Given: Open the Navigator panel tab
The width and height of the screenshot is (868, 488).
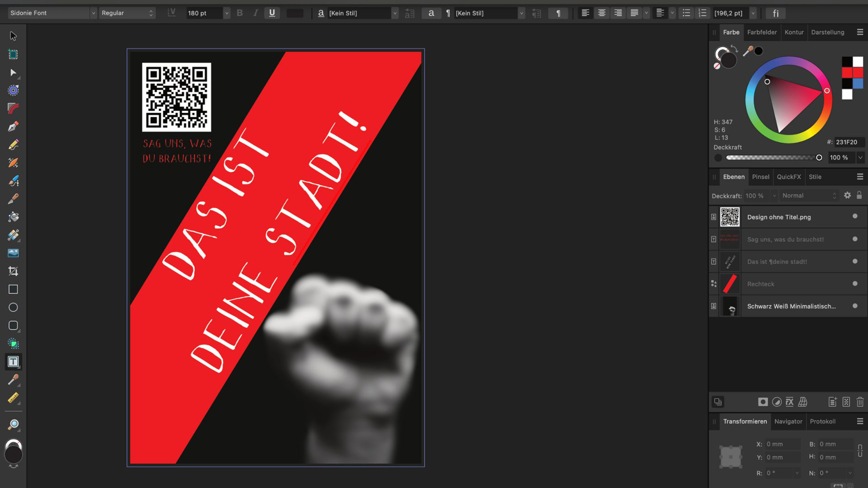Looking at the screenshot, I should click(x=788, y=421).
